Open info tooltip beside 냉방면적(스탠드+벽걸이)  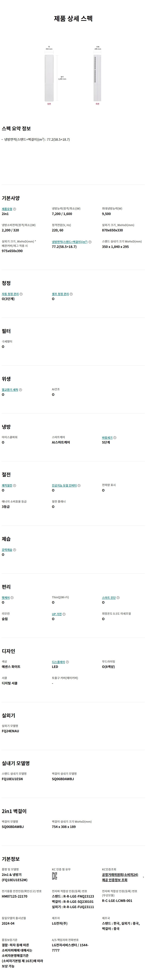pyautogui.click(x=90, y=242)
